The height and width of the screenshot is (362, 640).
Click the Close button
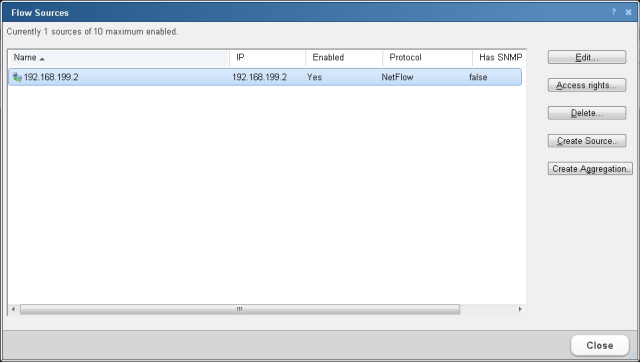tap(600, 345)
